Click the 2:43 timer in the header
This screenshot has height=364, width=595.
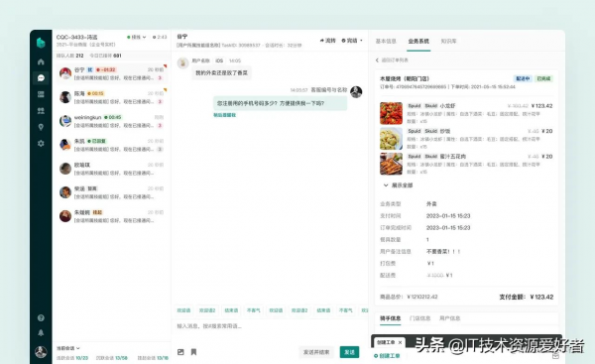(160, 38)
